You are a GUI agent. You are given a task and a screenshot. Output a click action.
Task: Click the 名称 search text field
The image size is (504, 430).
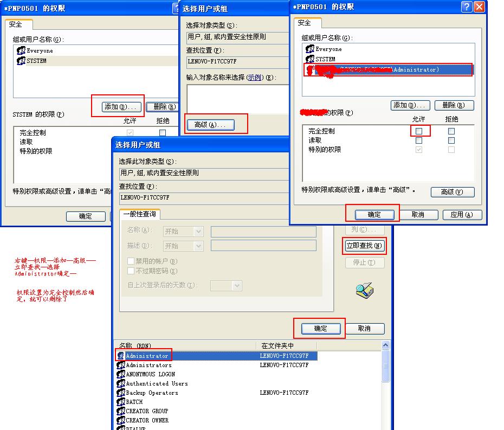click(263, 232)
